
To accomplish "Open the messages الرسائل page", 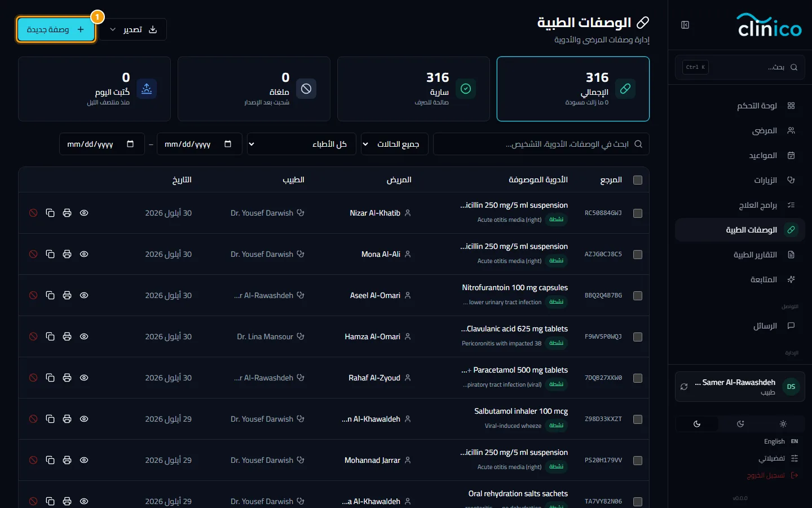I will [x=740, y=326].
